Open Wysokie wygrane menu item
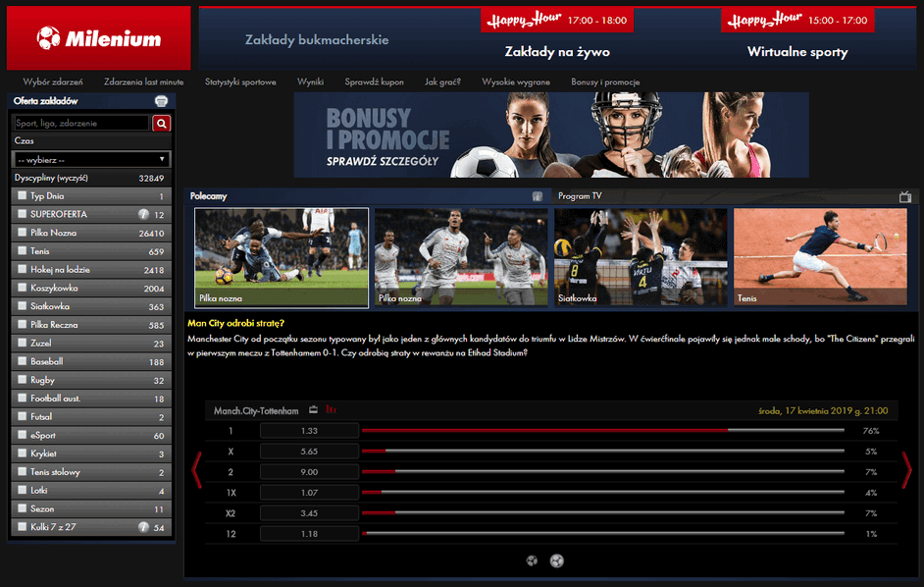The image size is (924, 587). click(516, 82)
